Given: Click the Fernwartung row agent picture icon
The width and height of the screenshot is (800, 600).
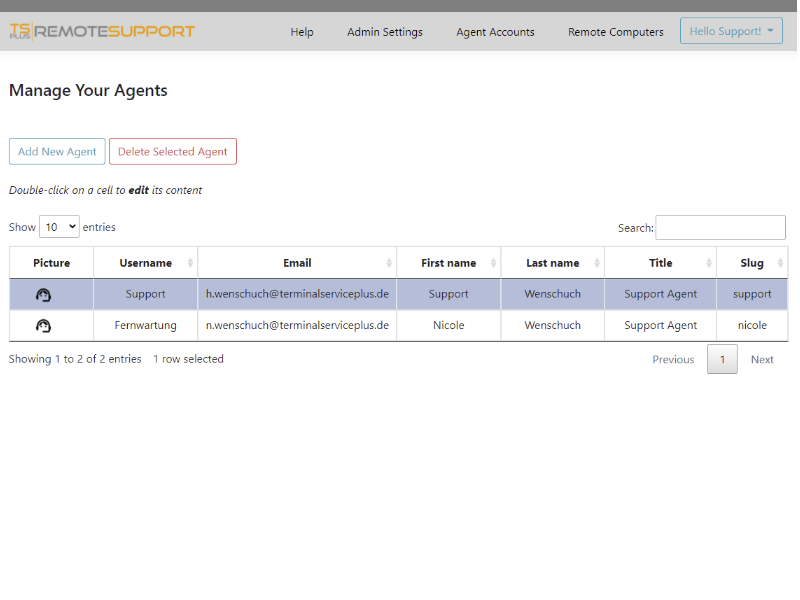Looking at the screenshot, I should coord(43,326).
